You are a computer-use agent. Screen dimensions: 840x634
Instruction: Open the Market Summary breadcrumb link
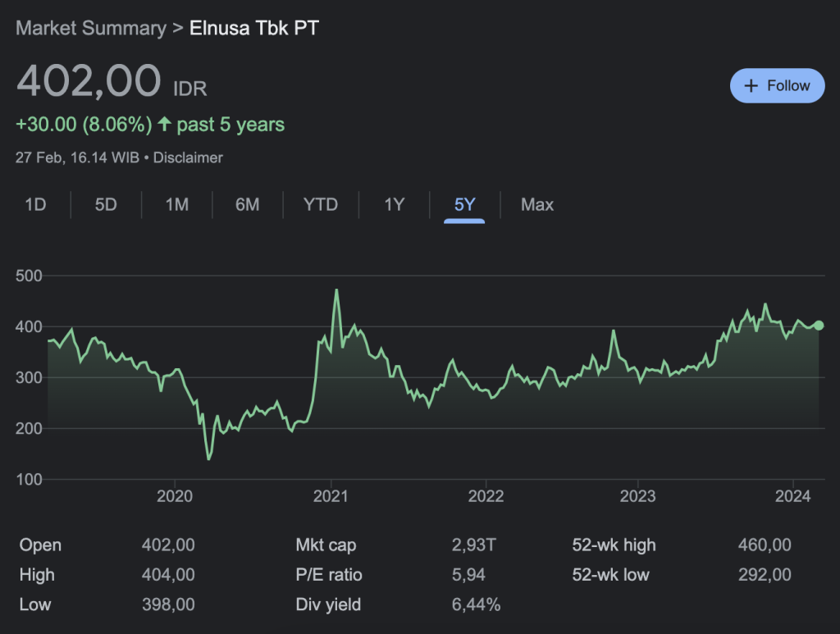coord(90,28)
